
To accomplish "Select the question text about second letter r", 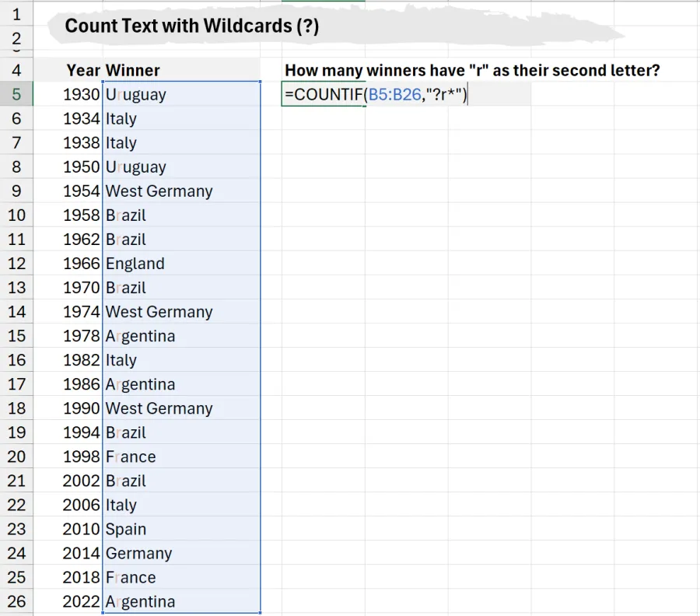I will [x=471, y=70].
